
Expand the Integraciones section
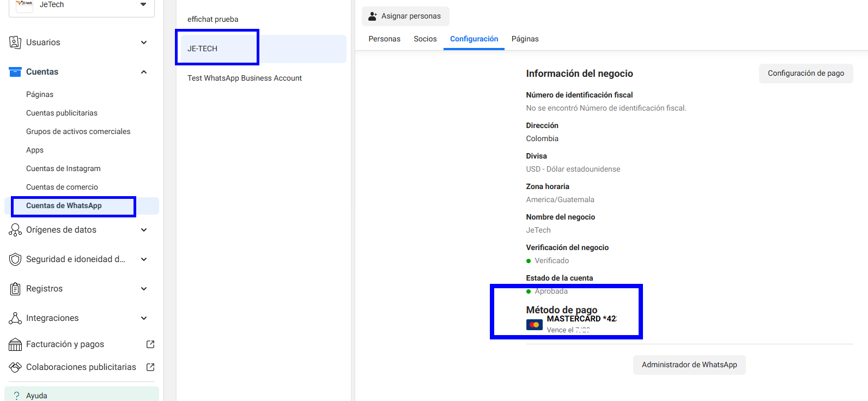(x=144, y=318)
